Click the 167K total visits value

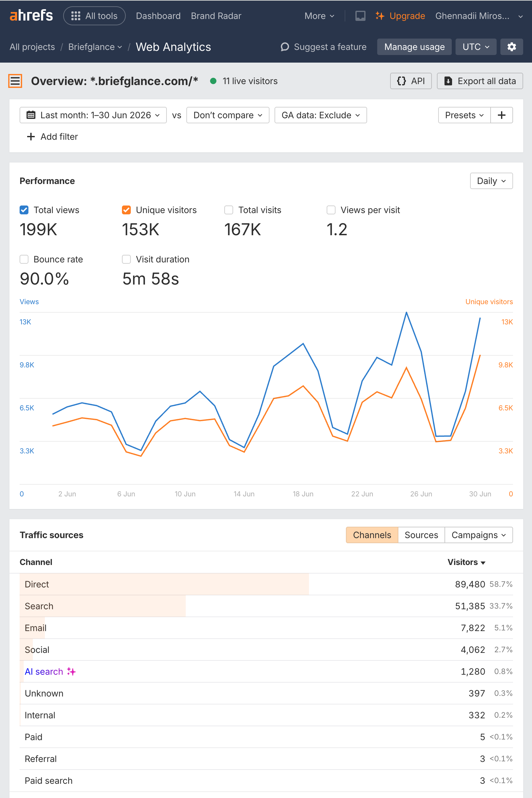point(243,229)
